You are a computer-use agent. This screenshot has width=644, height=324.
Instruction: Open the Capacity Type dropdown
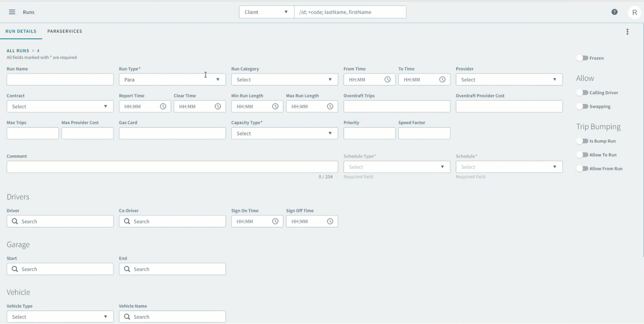pyautogui.click(x=284, y=133)
